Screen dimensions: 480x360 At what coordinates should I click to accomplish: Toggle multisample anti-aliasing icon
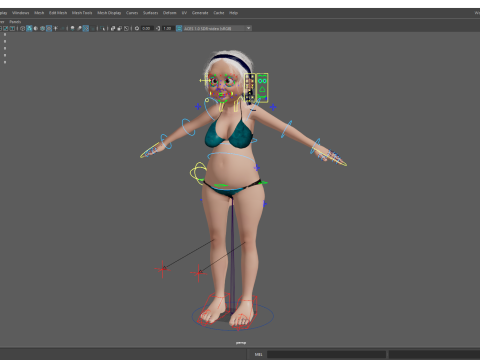coord(86,28)
